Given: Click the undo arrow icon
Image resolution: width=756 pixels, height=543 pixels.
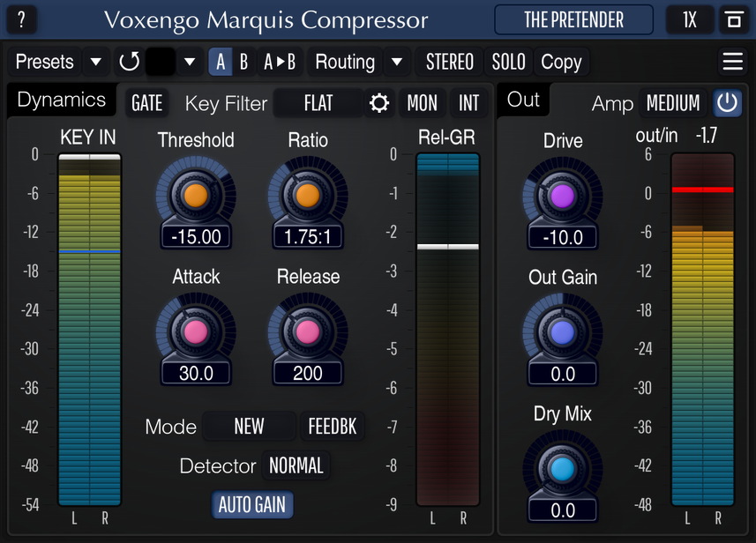Looking at the screenshot, I should pyautogui.click(x=130, y=62).
